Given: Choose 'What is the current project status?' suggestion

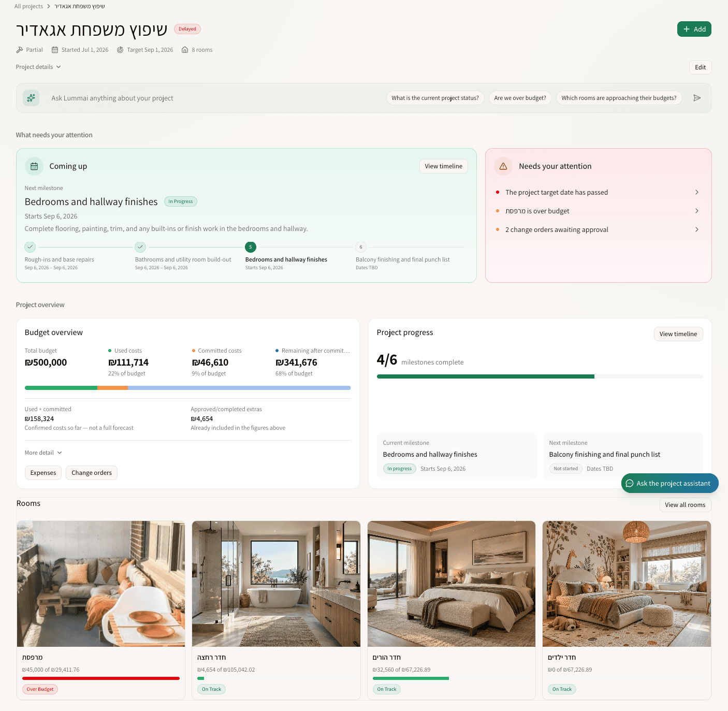Looking at the screenshot, I should 435,98.
